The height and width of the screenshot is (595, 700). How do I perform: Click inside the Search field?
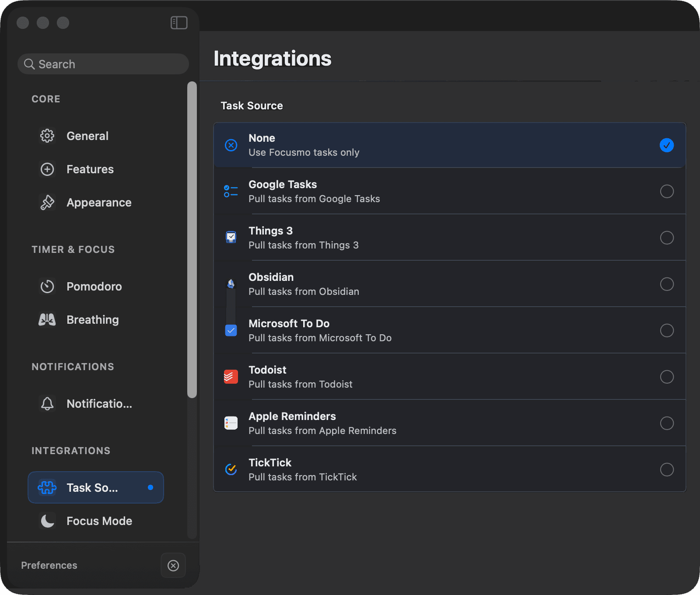point(103,64)
